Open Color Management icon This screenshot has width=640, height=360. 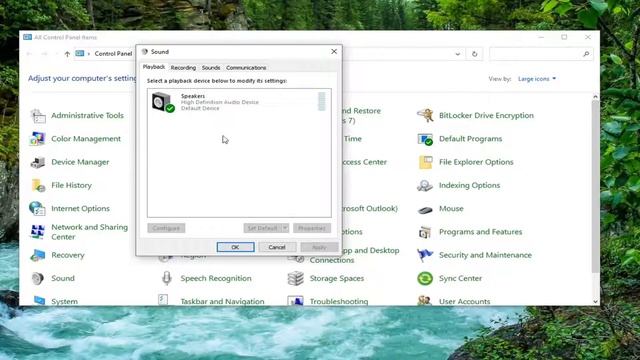click(x=38, y=139)
